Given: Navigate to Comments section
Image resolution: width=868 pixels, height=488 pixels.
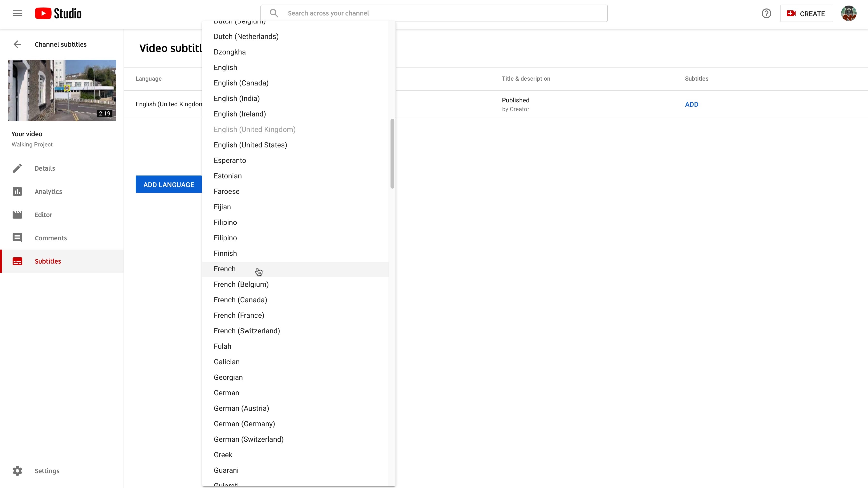Looking at the screenshot, I should click(x=51, y=238).
